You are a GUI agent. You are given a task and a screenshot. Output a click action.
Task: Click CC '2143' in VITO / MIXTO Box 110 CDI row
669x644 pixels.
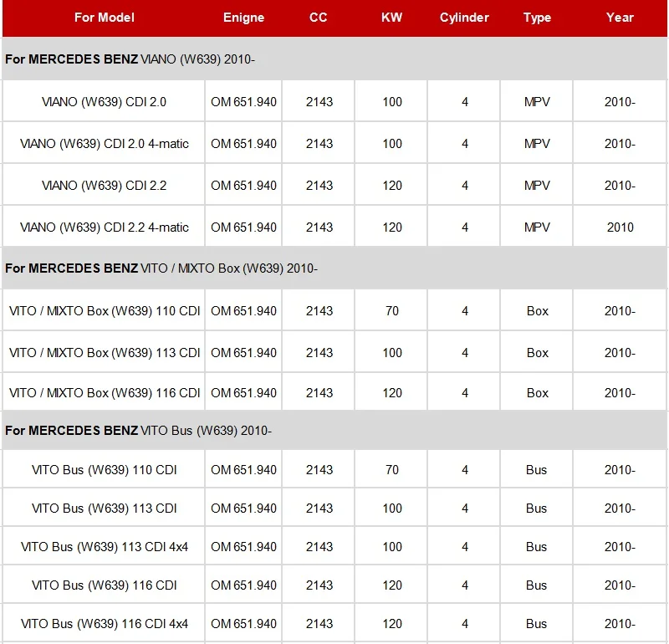click(319, 310)
